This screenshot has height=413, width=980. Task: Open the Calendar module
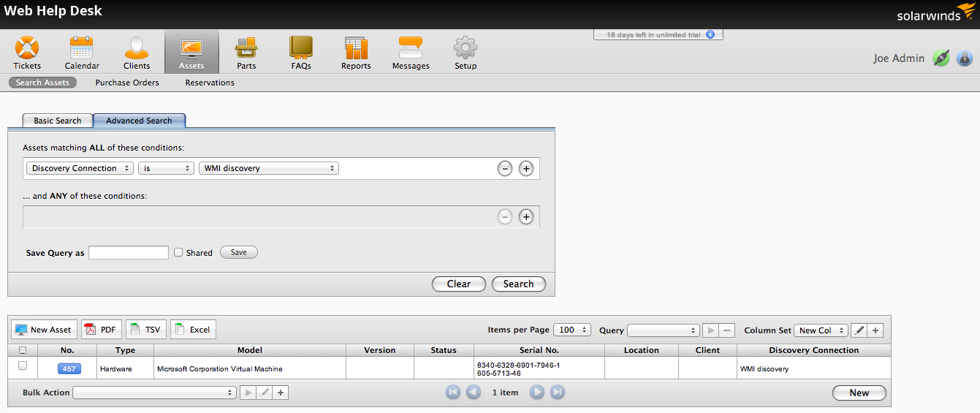tap(82, 53)
